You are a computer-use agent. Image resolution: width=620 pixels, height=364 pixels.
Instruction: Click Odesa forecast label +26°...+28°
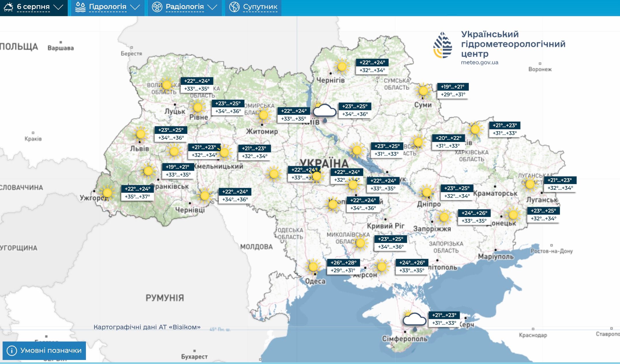(x=343, y=267)
